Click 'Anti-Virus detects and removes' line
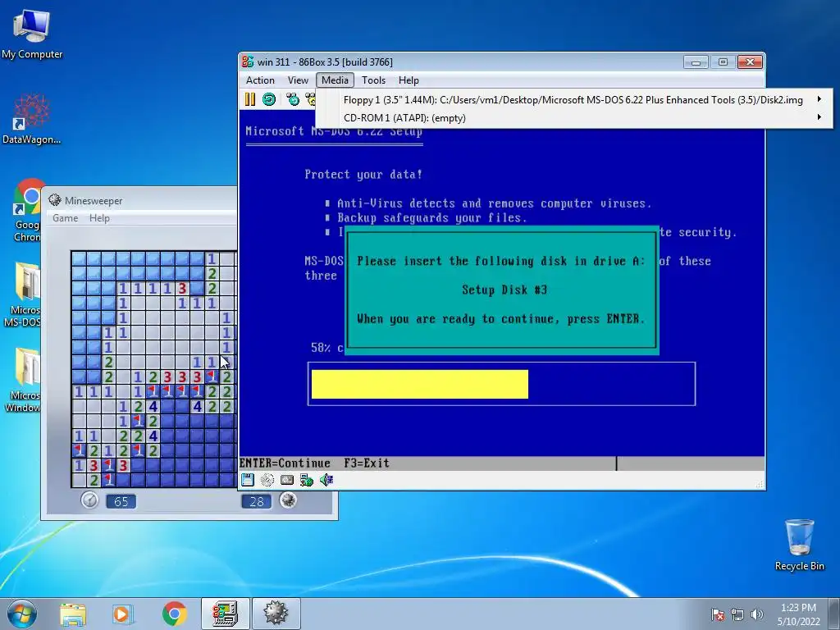The width and height of the screenshot is (840, 630). click(x=494, y=203)
